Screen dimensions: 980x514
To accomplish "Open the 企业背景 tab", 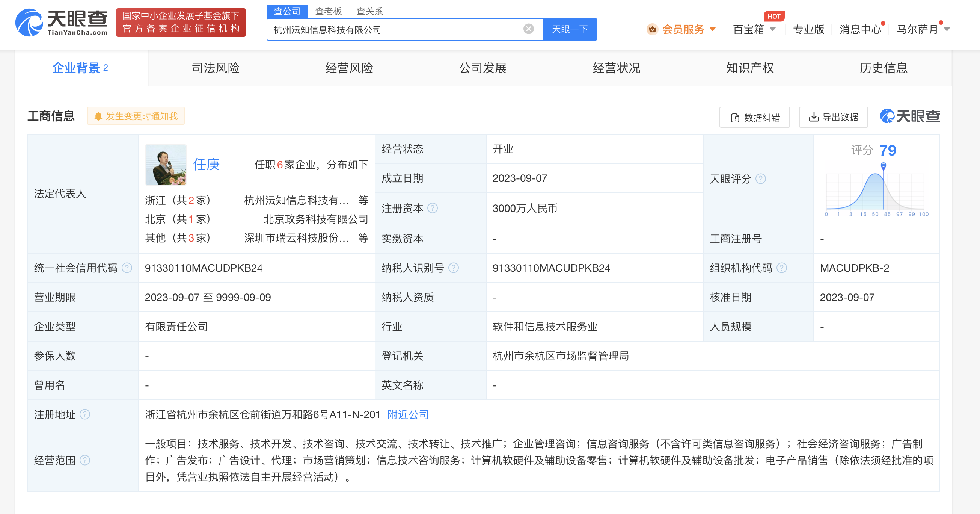I will point(81,68).
